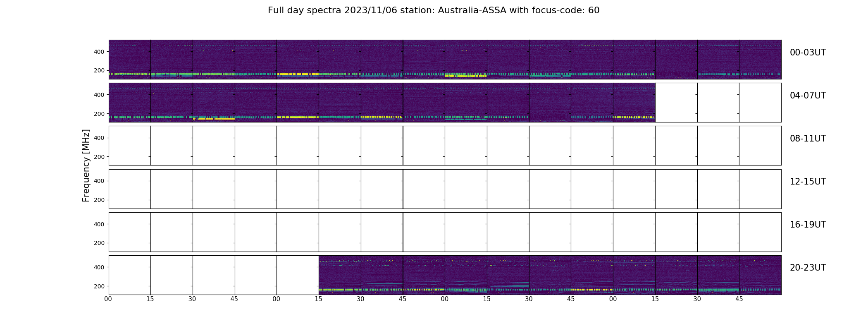Pick the 200 tick label of the 08-11UT row
The width and height of the screenshot is (868, 331).
[99, 157]
